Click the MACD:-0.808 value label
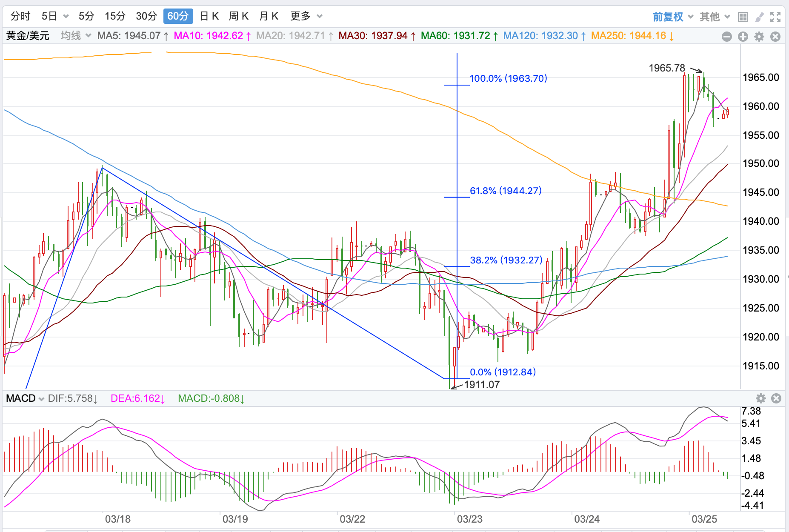 click(212, 398)
